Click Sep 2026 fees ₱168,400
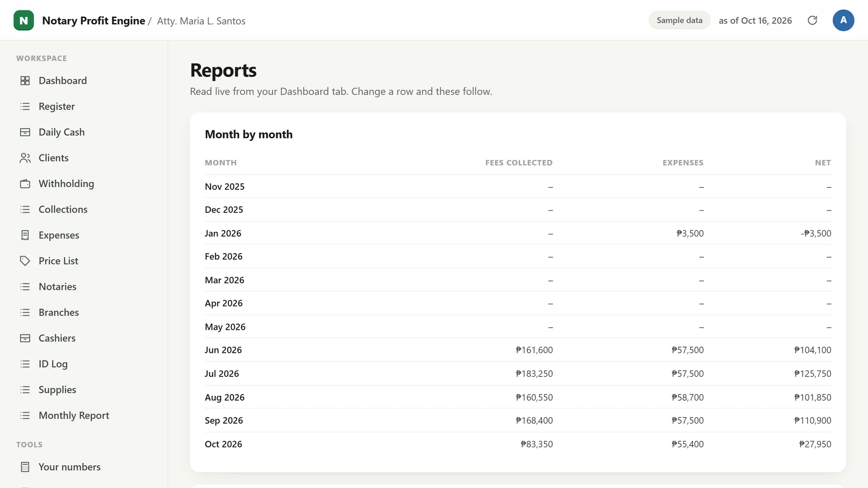The width and height of the screenshot is (868, 488). [x=534, y=420]
